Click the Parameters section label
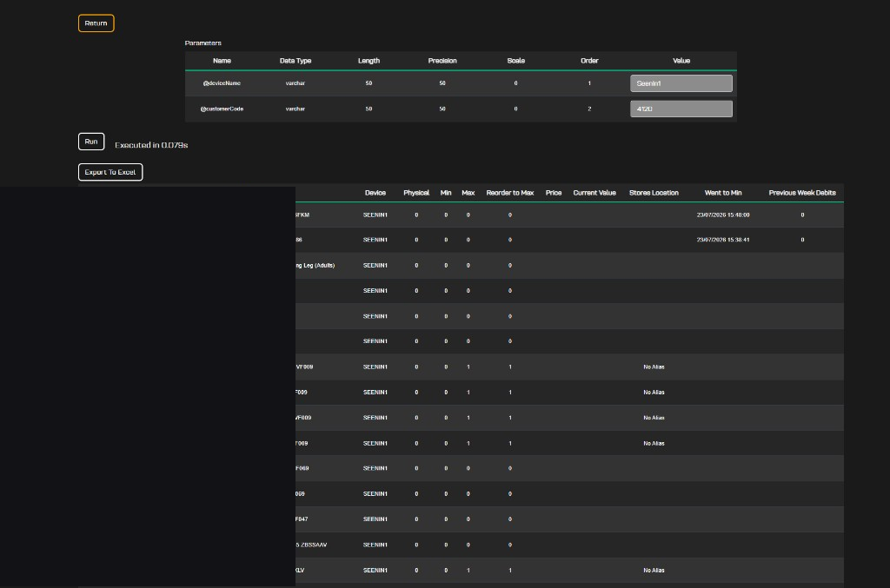The width and height of the screenshot is (890, 588). coord(203,43)
